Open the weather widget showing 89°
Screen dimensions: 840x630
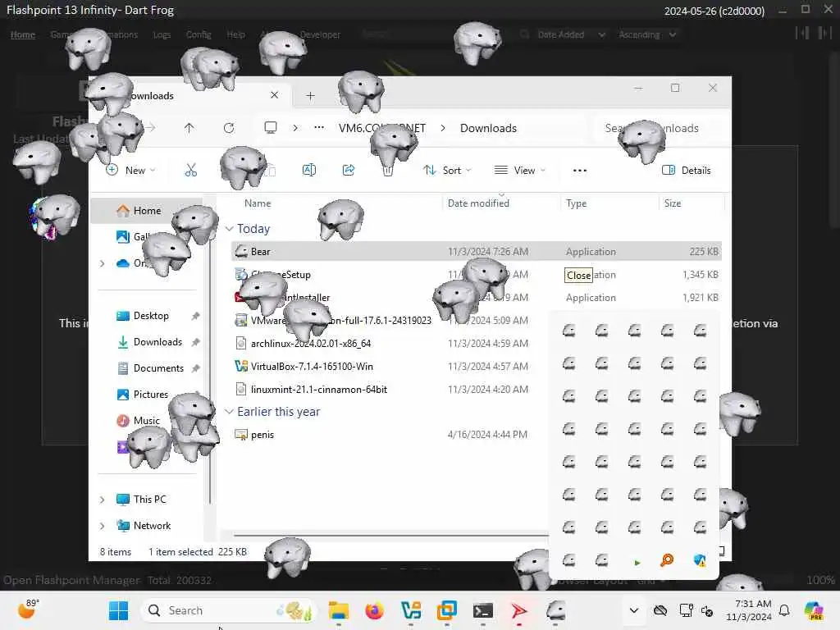[x=28, y=609]
